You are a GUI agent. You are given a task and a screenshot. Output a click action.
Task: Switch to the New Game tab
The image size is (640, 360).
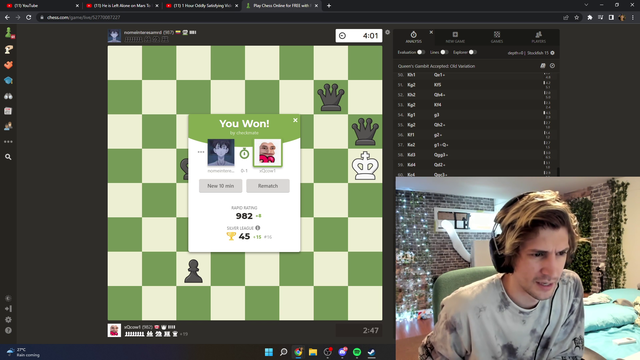click(455, 37)
